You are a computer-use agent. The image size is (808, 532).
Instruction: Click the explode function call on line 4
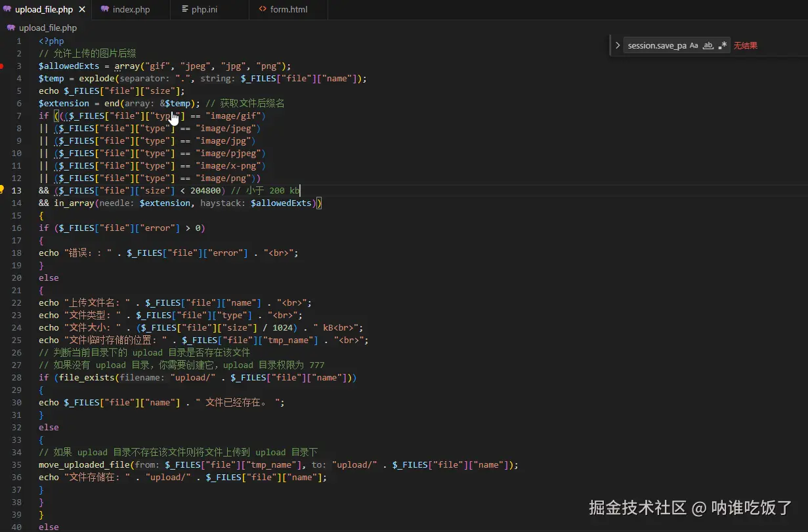coord(97,78)
